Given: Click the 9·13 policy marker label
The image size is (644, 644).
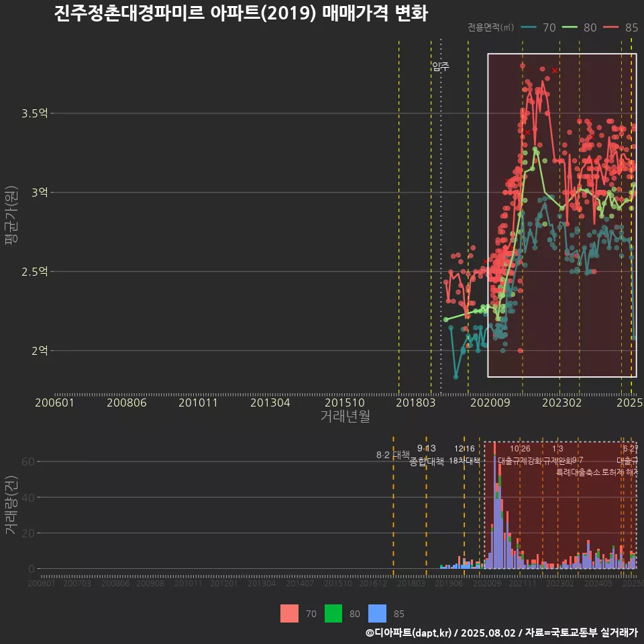Looking at the screenshot, I should click(427, 448).
